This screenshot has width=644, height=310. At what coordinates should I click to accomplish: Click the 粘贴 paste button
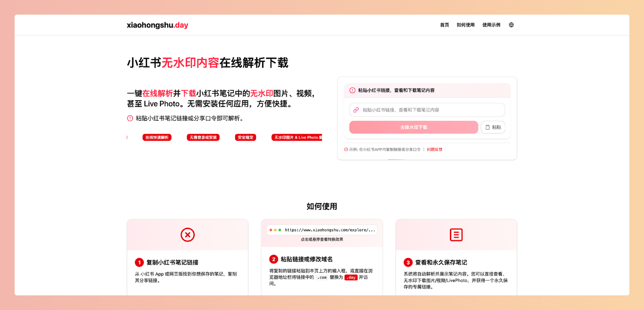[x=493, y=127]
